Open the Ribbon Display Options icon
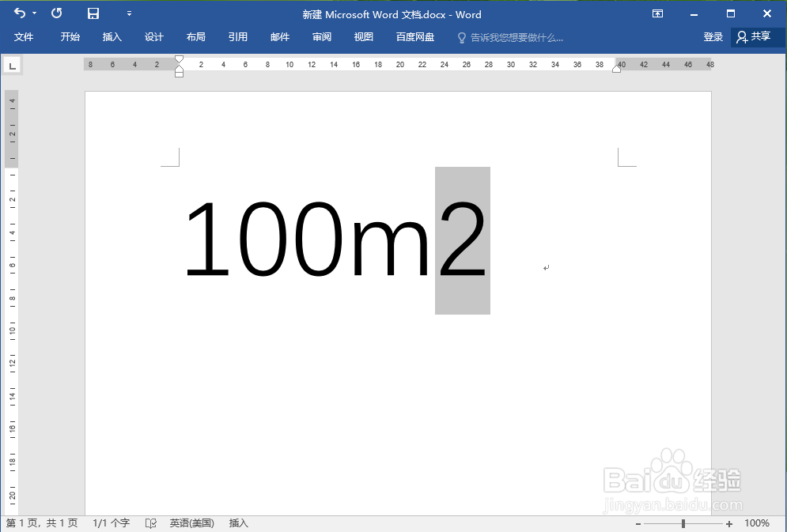This screenshot has width=787, height=532. 657,14
